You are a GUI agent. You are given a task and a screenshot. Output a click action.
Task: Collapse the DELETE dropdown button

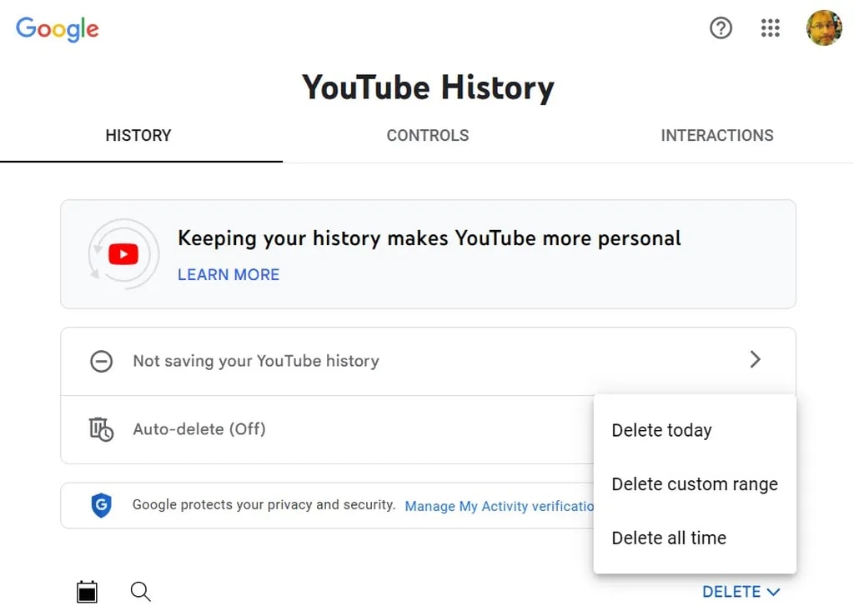741,592
